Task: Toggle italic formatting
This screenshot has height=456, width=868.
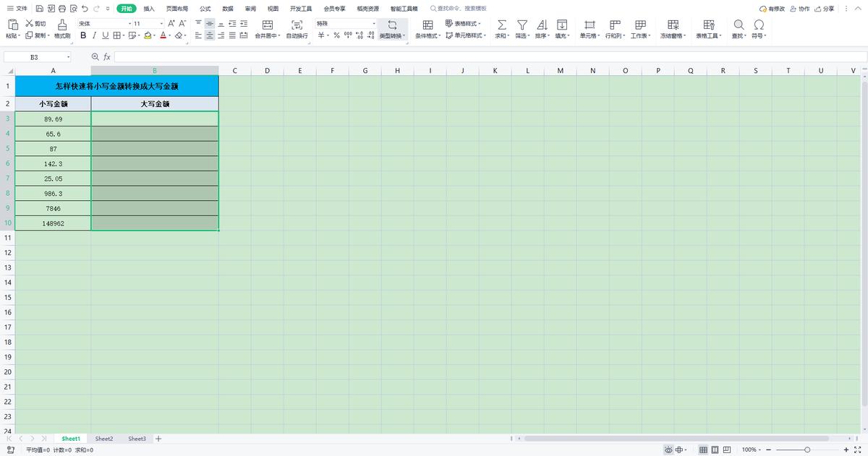Action: (93, 36)
